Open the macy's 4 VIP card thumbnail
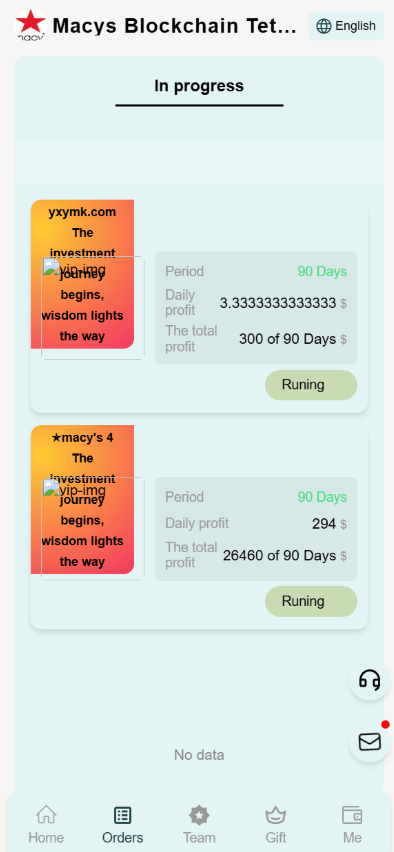Screen dimensions: 394x852 83,500
